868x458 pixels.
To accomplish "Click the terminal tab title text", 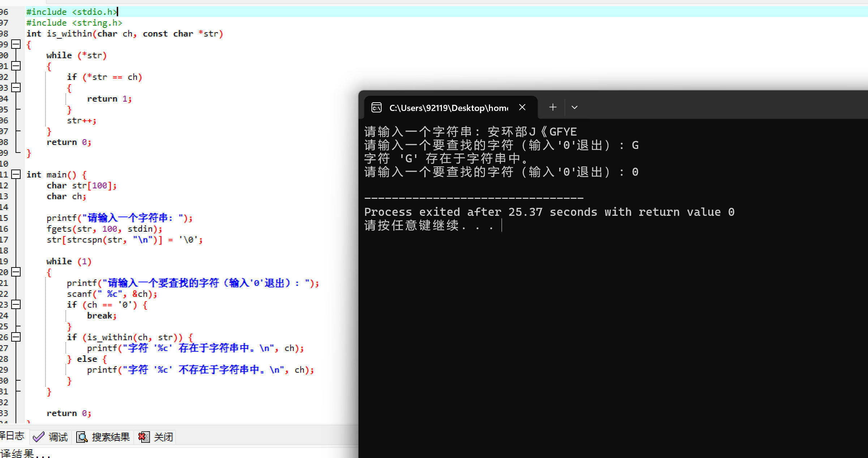I will point(448,108).
